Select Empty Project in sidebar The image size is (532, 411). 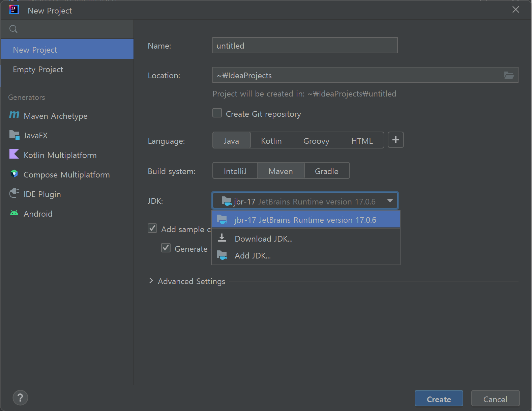67,69
